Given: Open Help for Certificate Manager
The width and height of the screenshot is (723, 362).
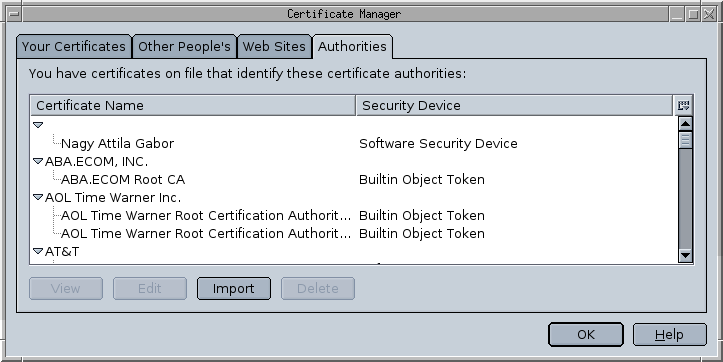Looking at the screenshot, I should [670, 334].
